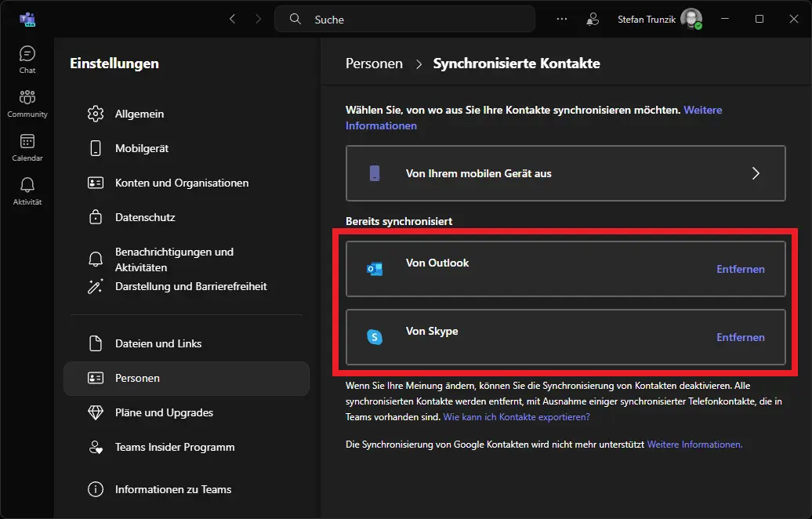The width and height of the screenshot is (812, 519).
Task: Click the Teams logo icon
Action: point(27,20)
